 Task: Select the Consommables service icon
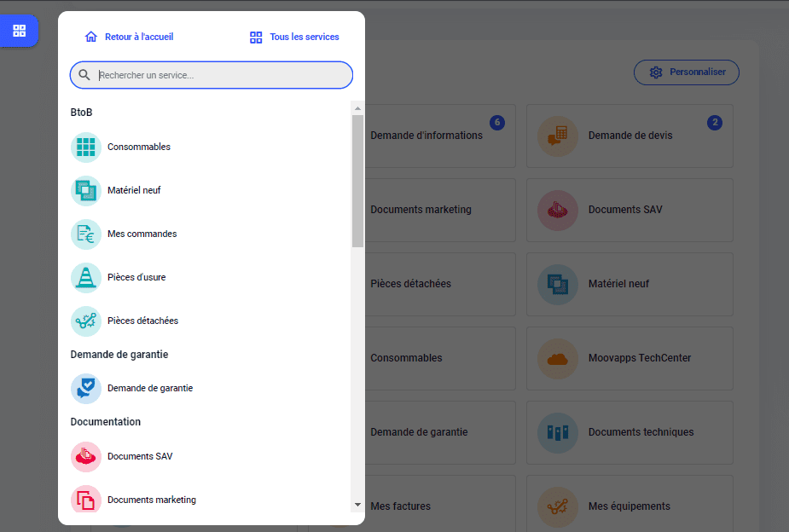pos(85,146)
